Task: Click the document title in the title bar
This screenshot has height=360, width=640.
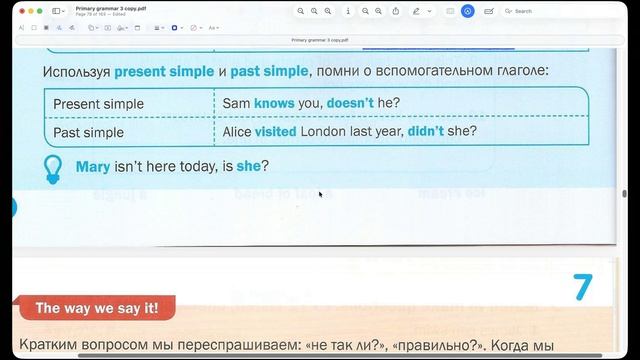Action: pyautogui.click(x=111, y=9)
